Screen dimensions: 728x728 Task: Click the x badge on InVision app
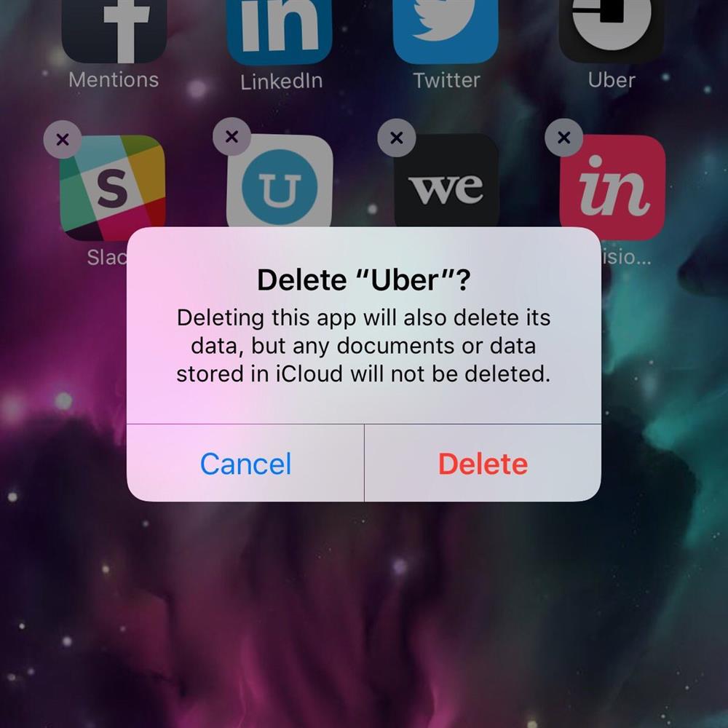point(563,138)
